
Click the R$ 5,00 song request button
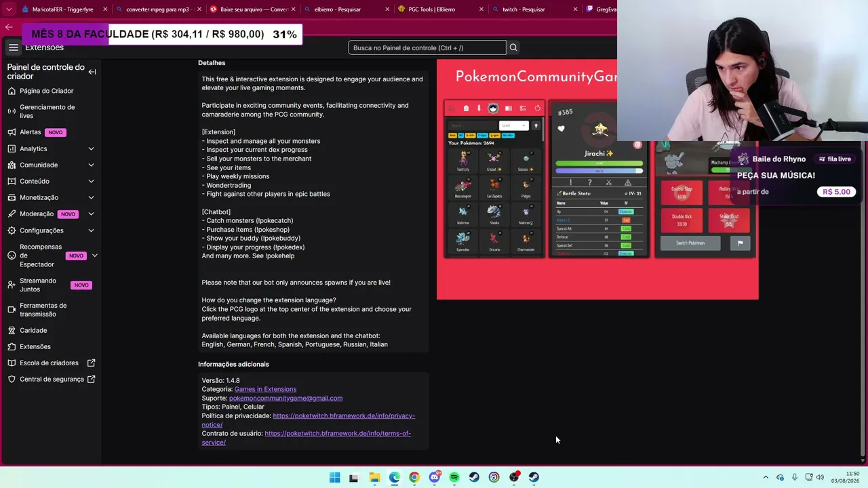(x=836, y=192)
